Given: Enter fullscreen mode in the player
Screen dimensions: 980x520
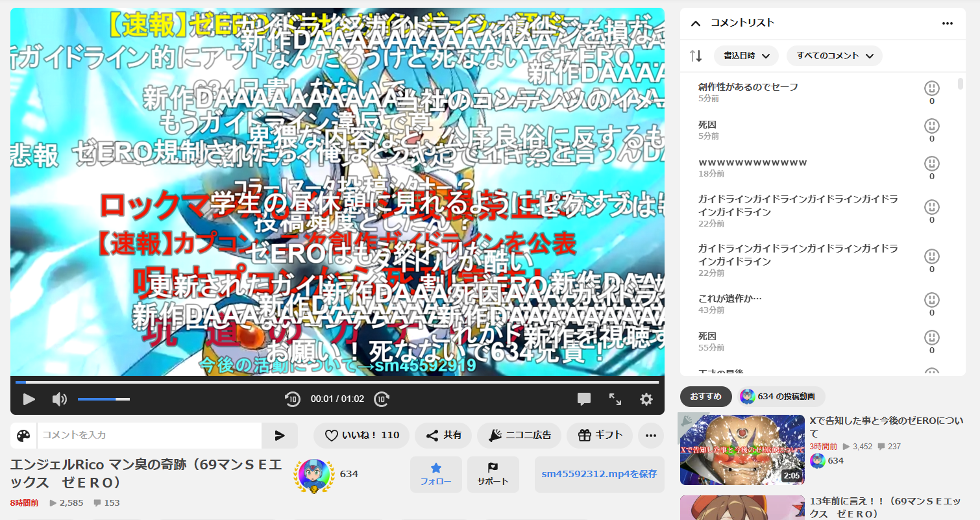Looking at the screenshot, I should click(615, 399).
